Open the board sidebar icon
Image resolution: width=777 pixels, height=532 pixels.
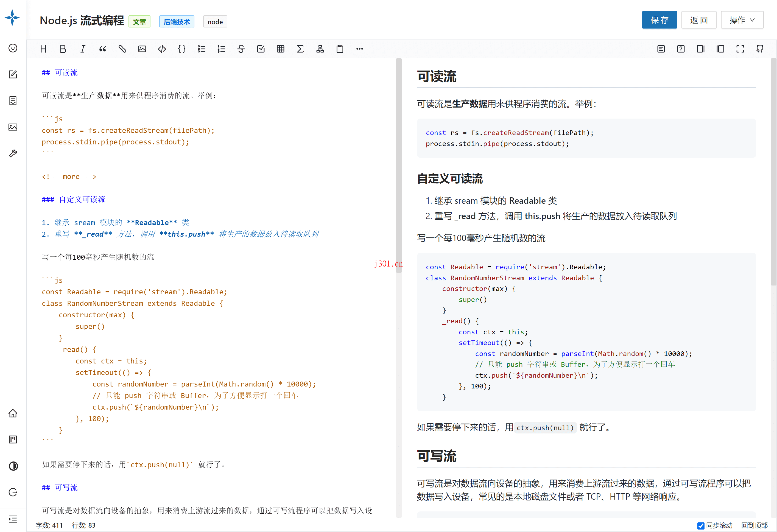pyautogui.click(x=13, y=439)
